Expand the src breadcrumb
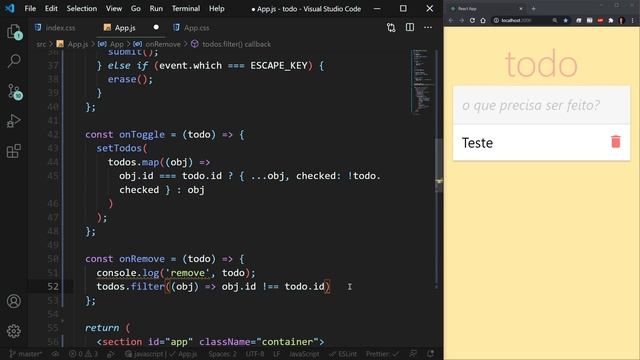 [x=41, y=44]
